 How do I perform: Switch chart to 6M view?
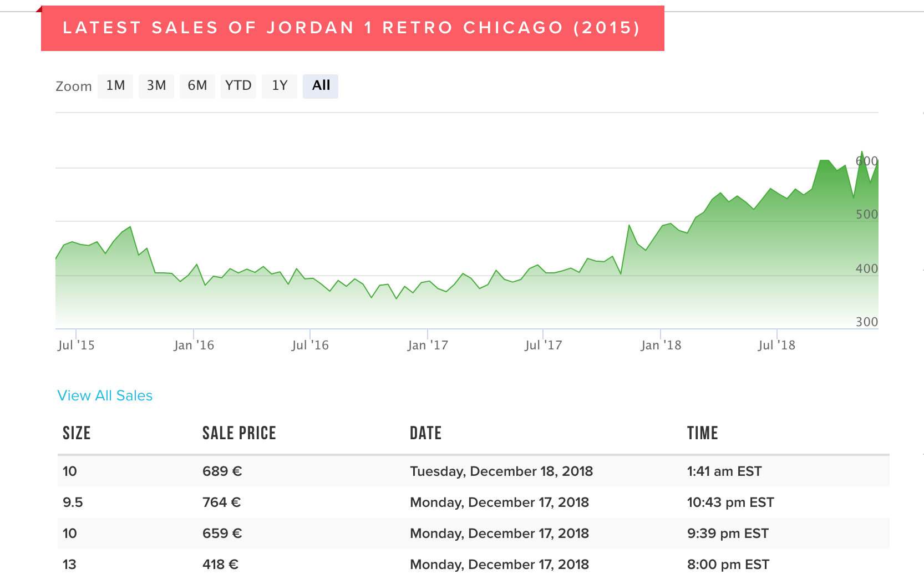tap(197, 86)
